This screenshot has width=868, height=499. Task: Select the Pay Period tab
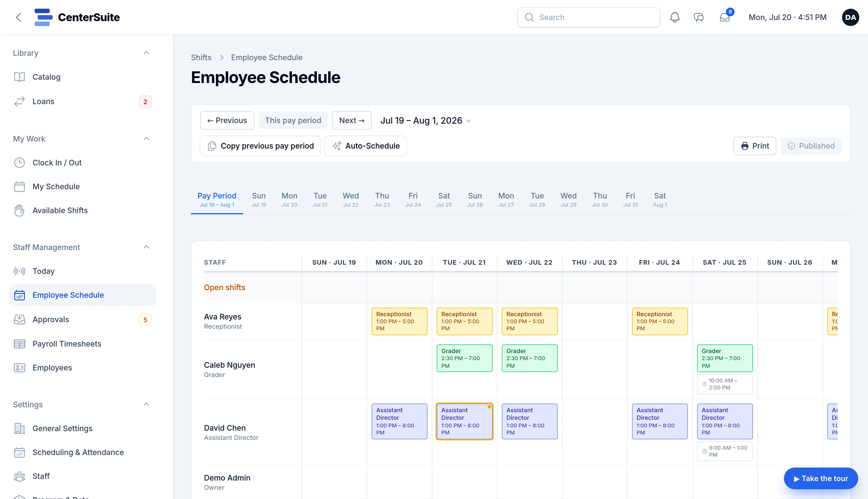pyautogui.click(x=217, y=199)
